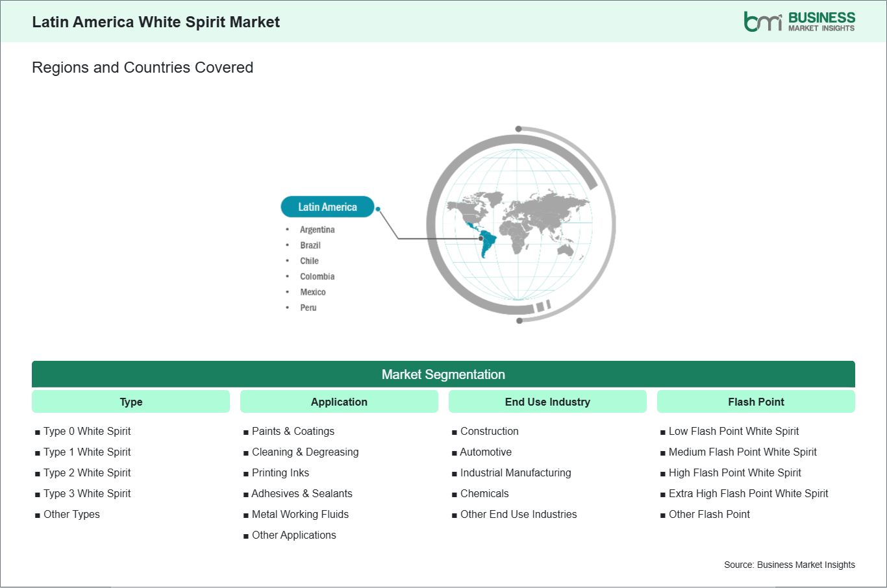Screen dimensions: 887x588
Task: Select Construction end use industry
Action: point(489,431)
